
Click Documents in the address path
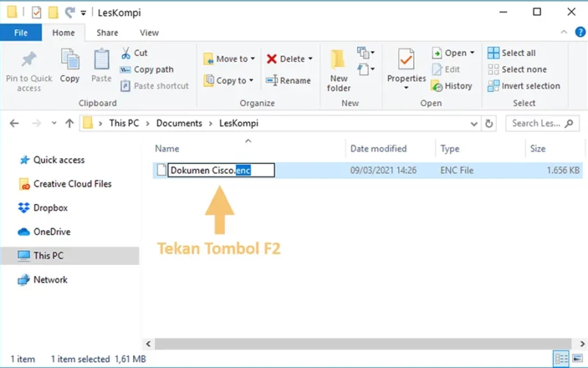(179, 123)
